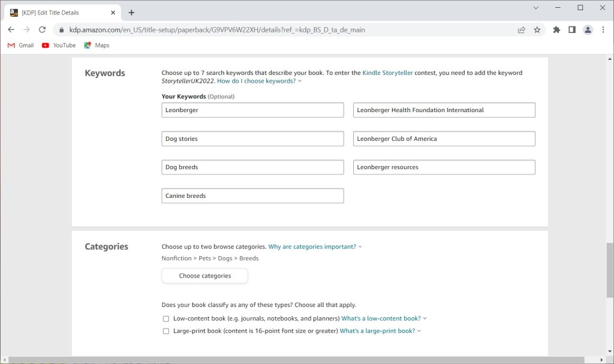The width and height of the screenshot is (614, 364).
Task: Click the Choose categories button
Action: click(204, 275)
